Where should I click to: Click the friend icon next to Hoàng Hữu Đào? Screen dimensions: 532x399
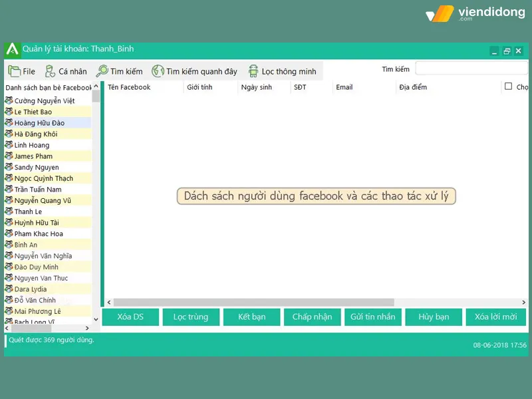click(9, 122)
